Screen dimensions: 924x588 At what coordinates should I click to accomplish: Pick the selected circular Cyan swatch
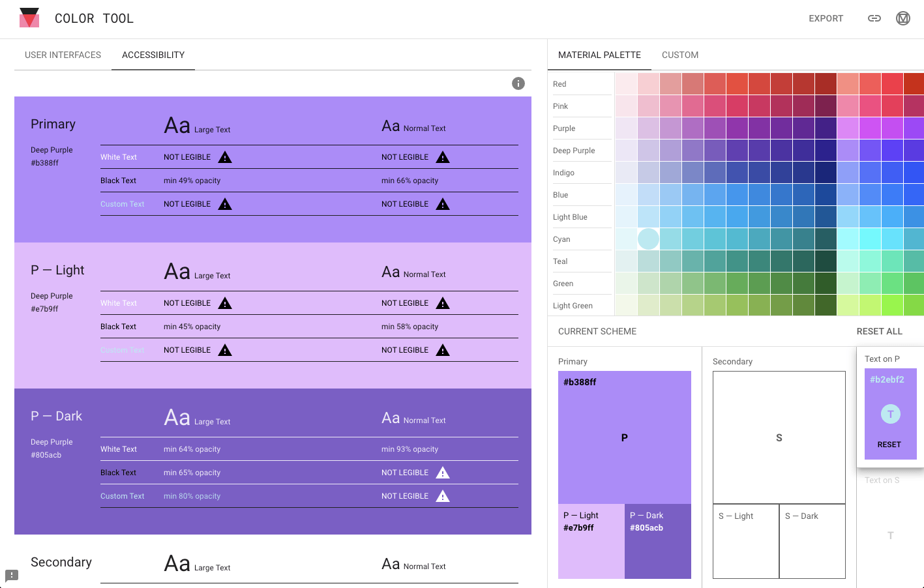[x=648, y=239]
